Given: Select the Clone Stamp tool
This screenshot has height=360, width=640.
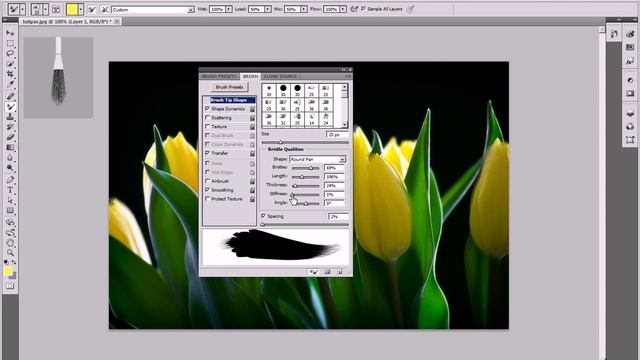Looking at the screenshot, I should point(10,117).
